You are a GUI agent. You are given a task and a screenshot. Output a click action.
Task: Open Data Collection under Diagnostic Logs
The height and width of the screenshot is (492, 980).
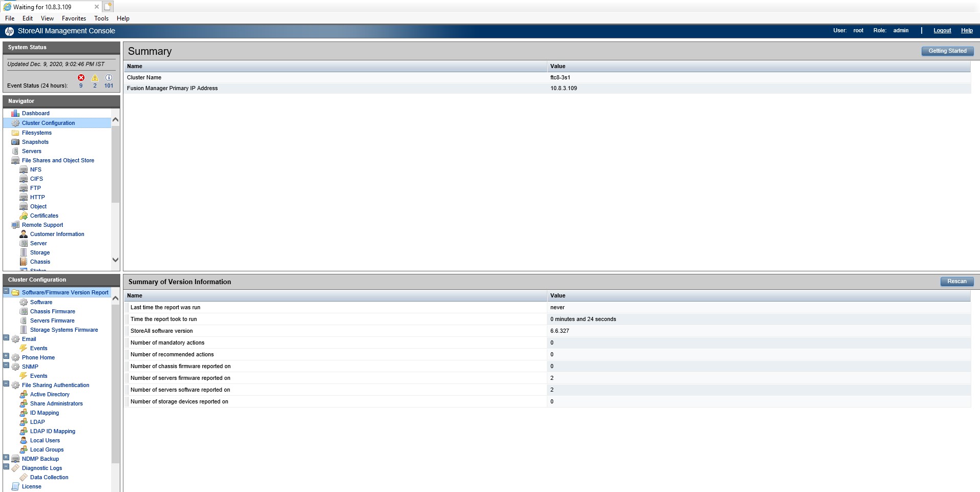(x=49, y=477)
